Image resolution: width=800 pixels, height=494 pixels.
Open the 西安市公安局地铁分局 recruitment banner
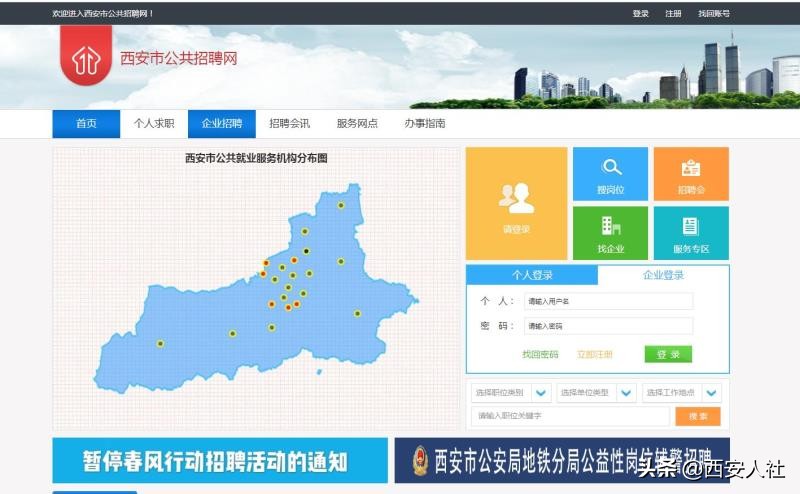click(x=562, y=460)
